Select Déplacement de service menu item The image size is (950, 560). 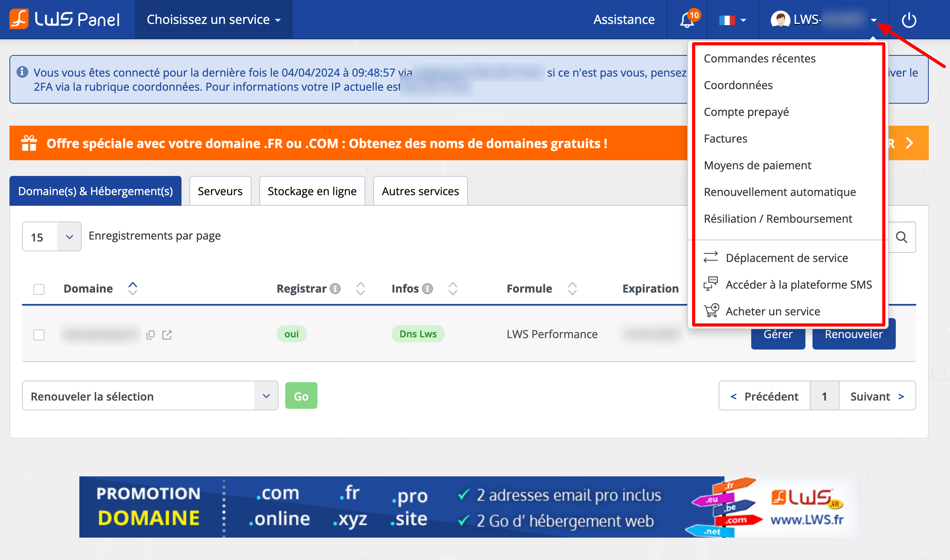pyautogui.click(x=787, y=258)
